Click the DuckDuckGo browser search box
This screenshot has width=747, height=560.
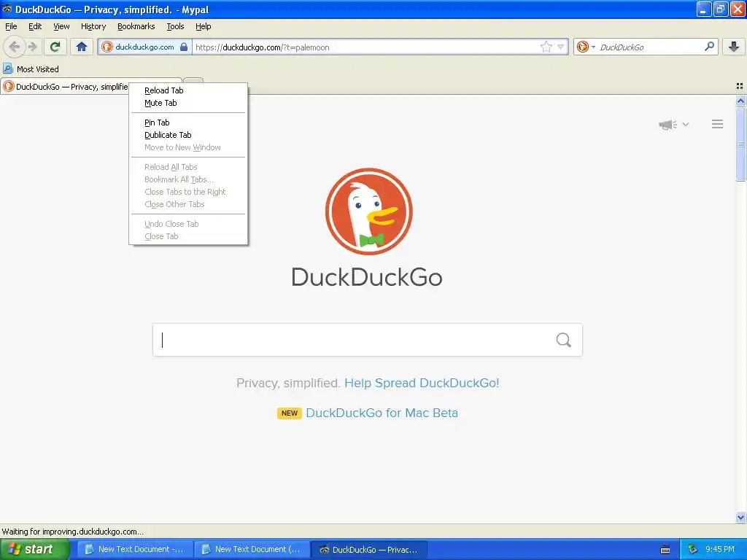click(648, 47)
